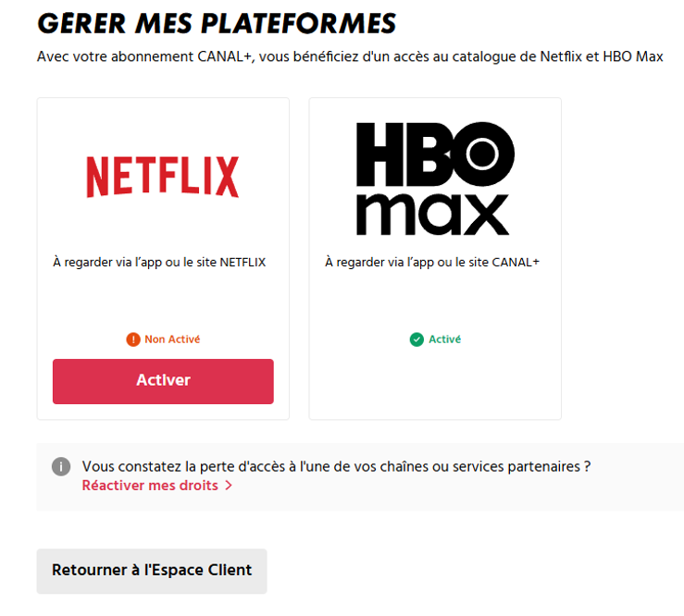Click the Gérer mes plateformes heading
This screenshot has width=684, height=616.
(217, 23)
